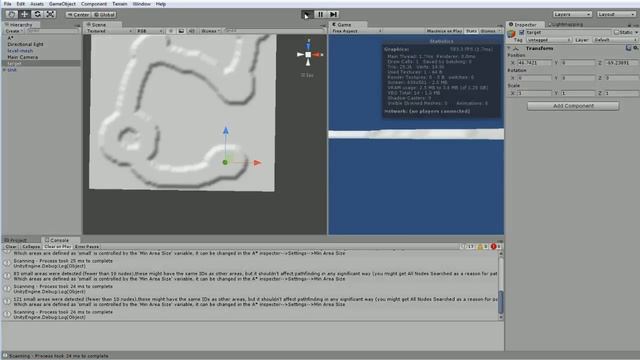The image size is (640, 360).
Task: Open the Textured draw mode dropdown
Action: 109,31
